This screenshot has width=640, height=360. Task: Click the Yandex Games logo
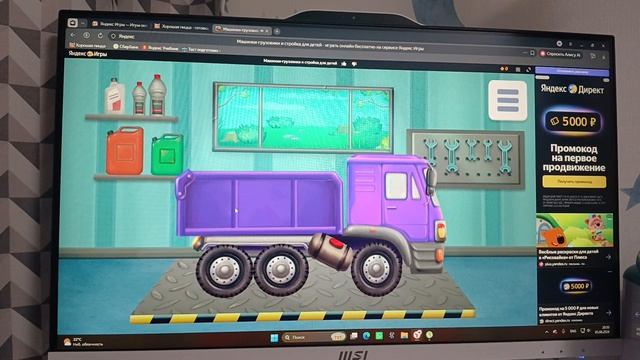[88, 53]
